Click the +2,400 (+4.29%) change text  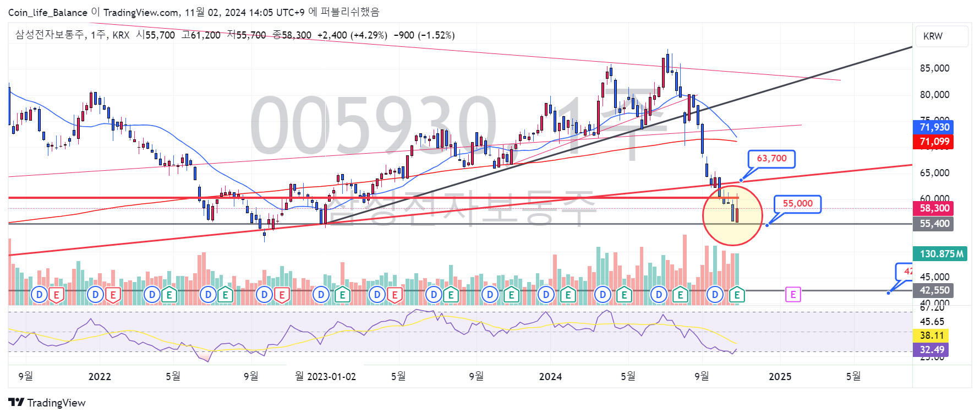352,35
